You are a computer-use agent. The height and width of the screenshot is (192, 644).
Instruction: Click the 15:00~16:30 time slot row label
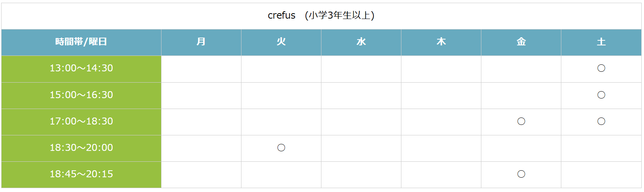81,95
